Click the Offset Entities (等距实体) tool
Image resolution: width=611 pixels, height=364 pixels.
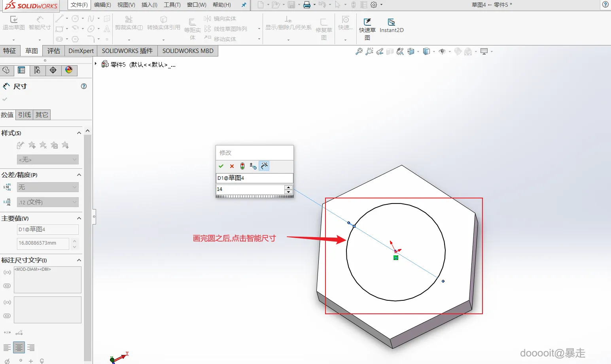tap(192, 29)
